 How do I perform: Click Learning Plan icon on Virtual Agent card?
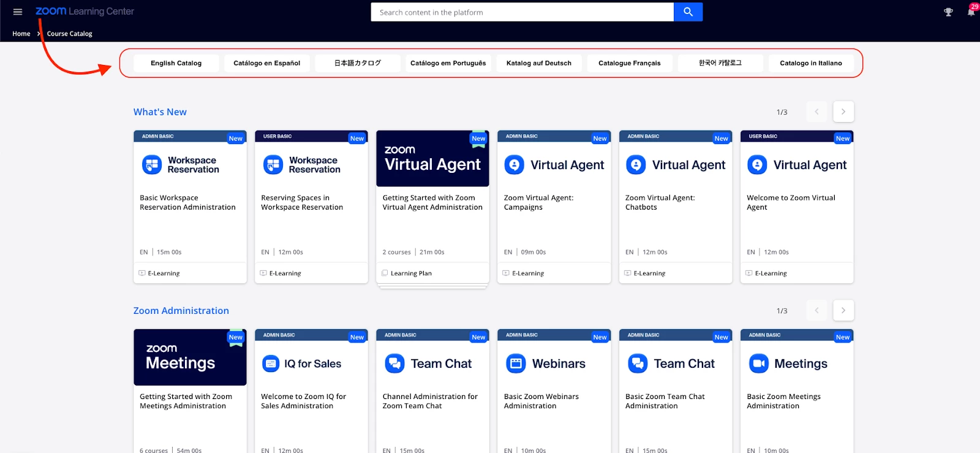[x=385, y=273]
